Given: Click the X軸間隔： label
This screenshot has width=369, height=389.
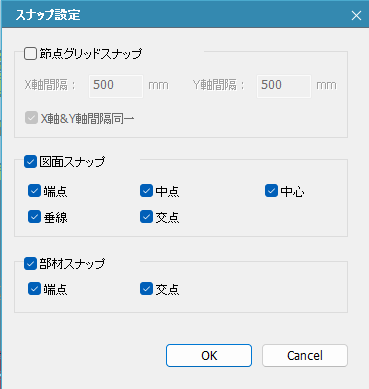Looking at the screenshot, I should click(x=50, y=85).
